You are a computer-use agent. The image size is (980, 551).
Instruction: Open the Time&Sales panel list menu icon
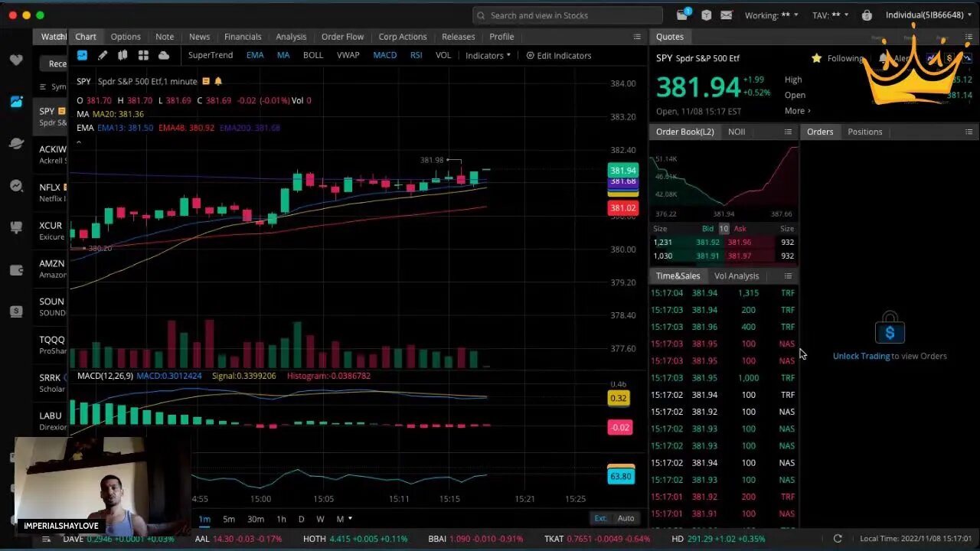pyautogui.click(x=788, y=275)
